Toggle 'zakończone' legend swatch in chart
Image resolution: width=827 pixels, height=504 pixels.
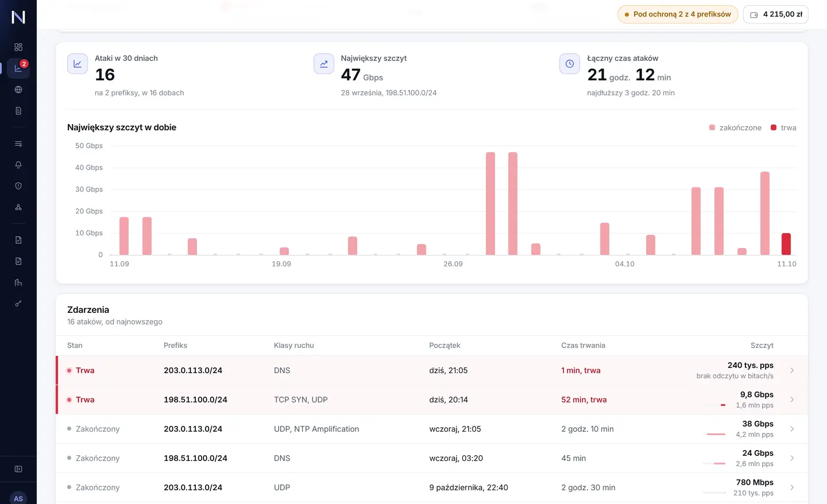712,127
